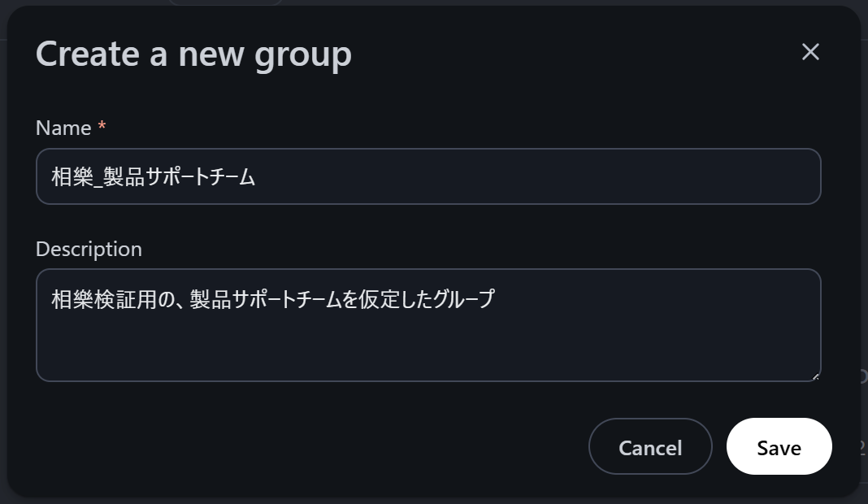This screenshot has width=868, height=504.
Task: Click the Description text starting with 相樂検証用の
Action: 272,299
